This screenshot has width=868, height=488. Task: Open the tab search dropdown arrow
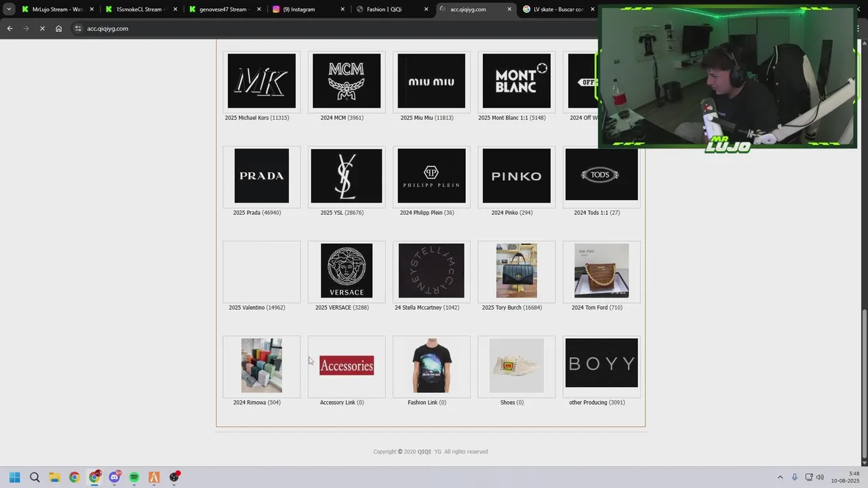[x=9, y=9]
